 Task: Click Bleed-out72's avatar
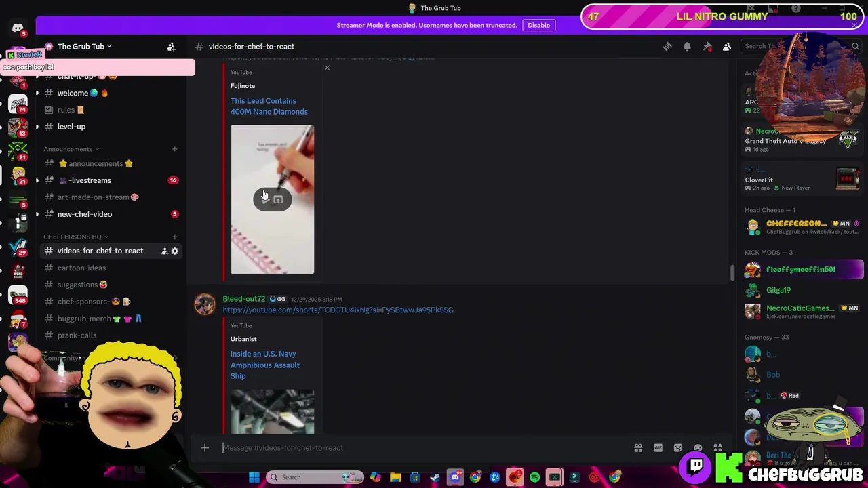[205, 304]
